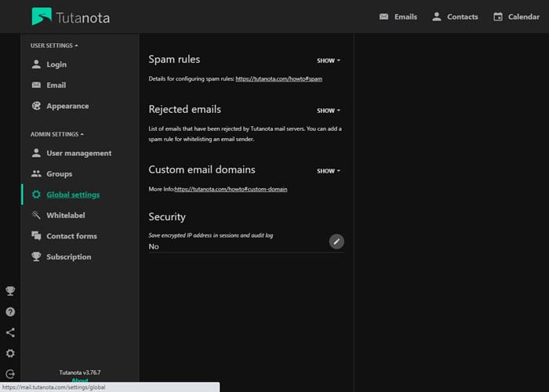Edit the save encrypted IP address setting
The height and width of the screenshot is (392, 549).
pyautogui.click(x=336, y=241)
